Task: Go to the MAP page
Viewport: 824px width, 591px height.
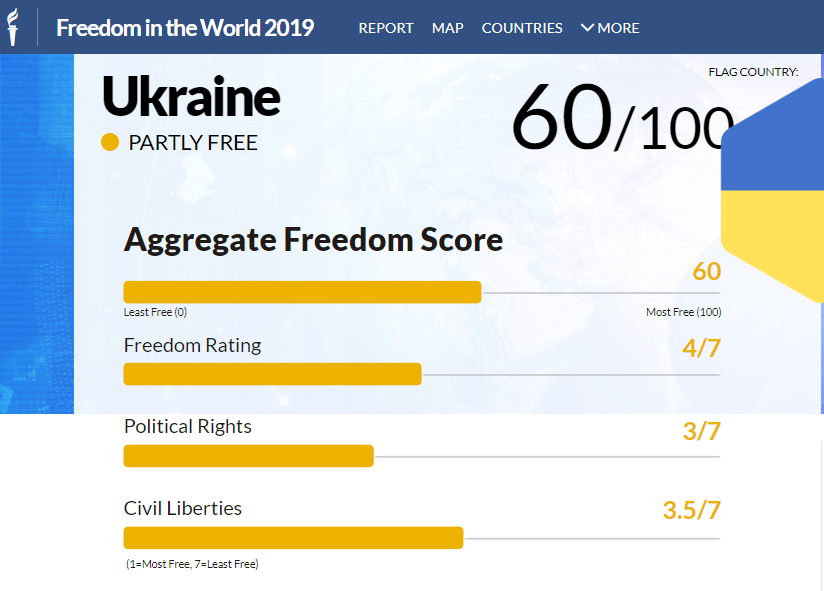Action: tap(448, 28)
